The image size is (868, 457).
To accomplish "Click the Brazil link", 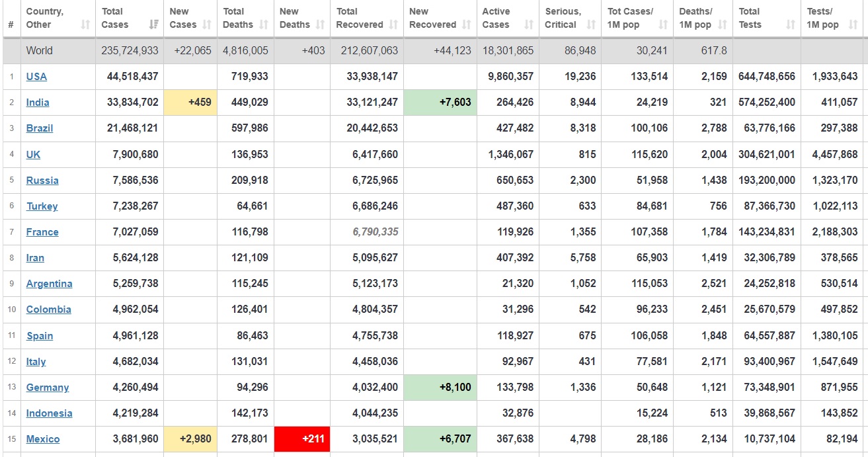I will tap(40, 128).
